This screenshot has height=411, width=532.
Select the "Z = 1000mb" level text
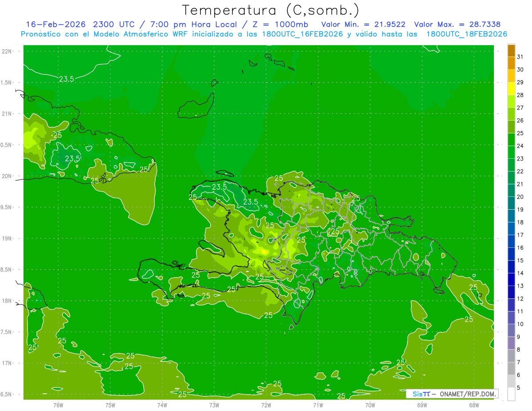tap(282, 24)
